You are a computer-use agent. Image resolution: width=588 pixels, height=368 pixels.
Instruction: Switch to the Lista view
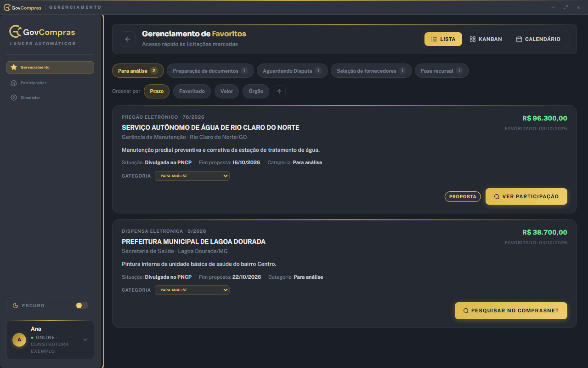tap(443, 39)
